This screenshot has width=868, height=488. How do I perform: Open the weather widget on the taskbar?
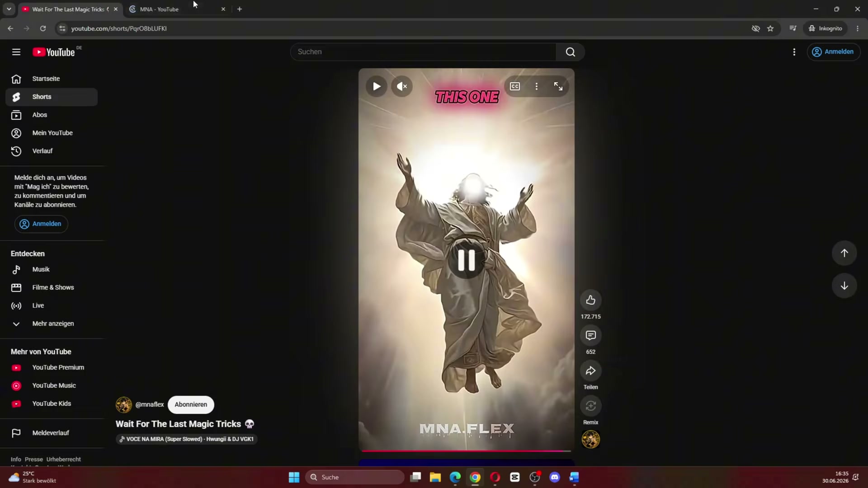(x=33, y=477)
